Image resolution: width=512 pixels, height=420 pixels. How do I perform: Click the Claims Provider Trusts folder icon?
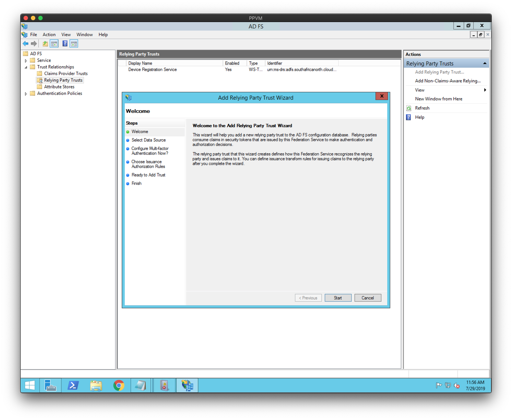[39, 73]
